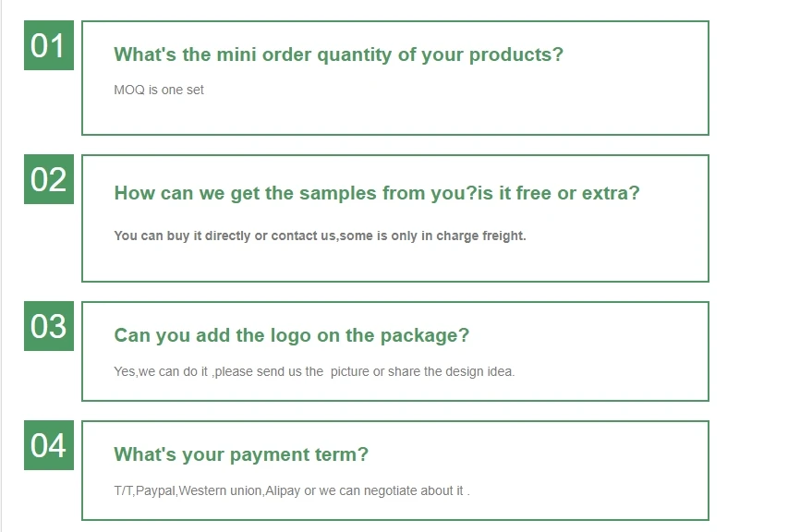
Task: Click the logo on the package question
Action: 291,335
